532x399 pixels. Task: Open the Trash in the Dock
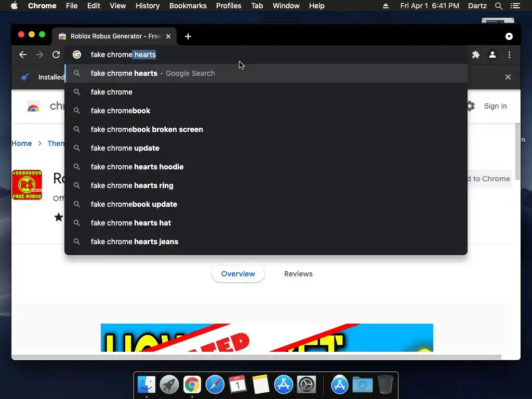(385, 384)
